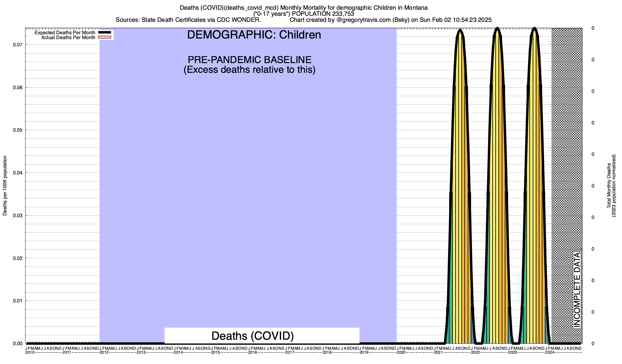Image resolution: width=622 pixels, height=364 pixels.
Task: Click the Expected Deaths black legend line
Action: [x=105, y=32]
